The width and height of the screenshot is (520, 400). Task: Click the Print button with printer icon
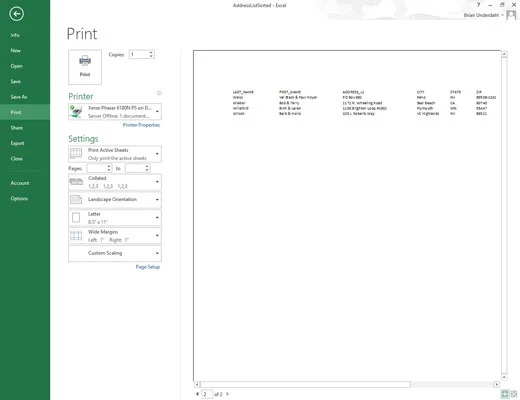[85, 67]
